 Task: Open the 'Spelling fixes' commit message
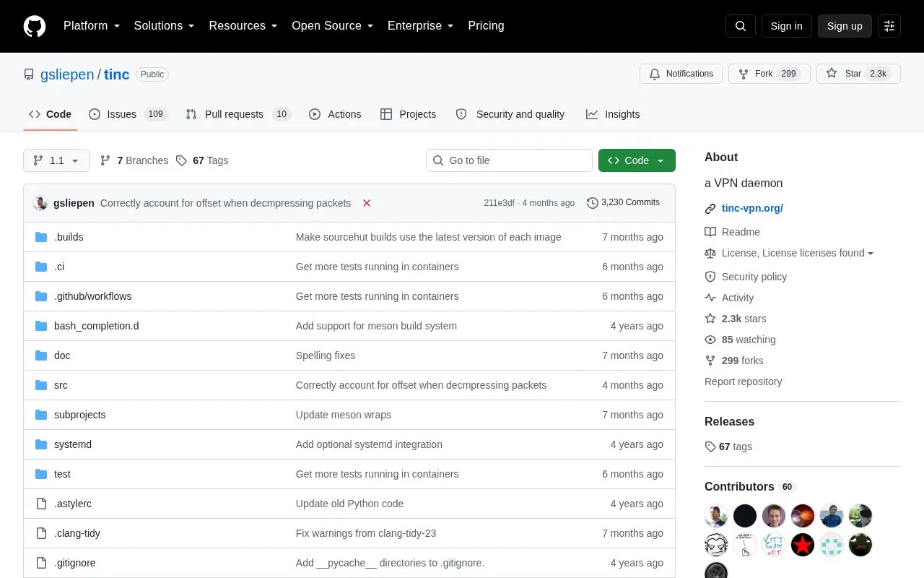(326, 355)
